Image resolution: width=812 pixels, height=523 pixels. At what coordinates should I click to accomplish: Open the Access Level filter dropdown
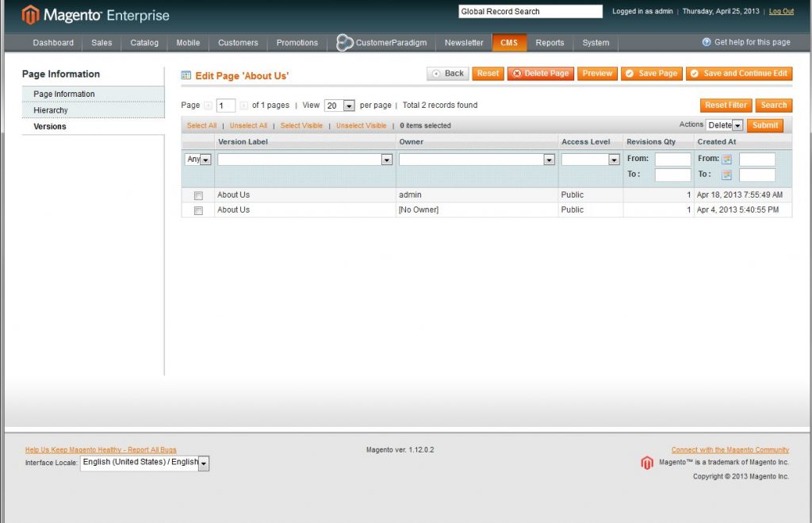pyautogui.click(x=590, y=159)
